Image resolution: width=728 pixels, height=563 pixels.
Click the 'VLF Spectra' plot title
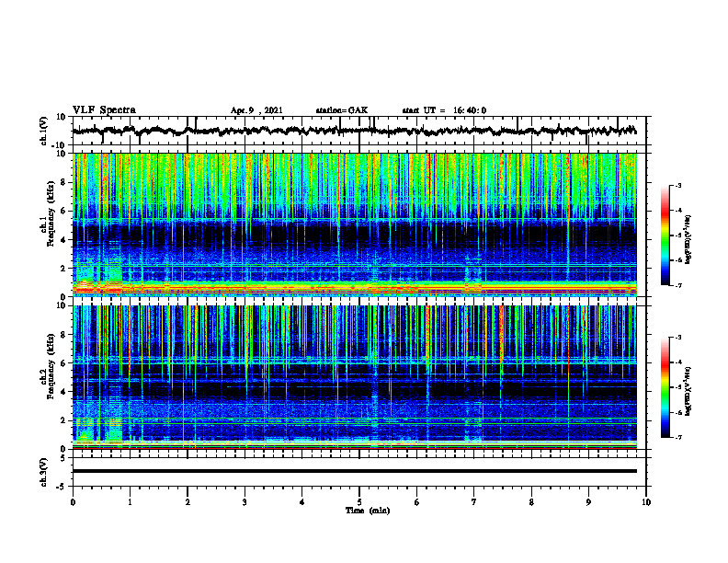104,110
